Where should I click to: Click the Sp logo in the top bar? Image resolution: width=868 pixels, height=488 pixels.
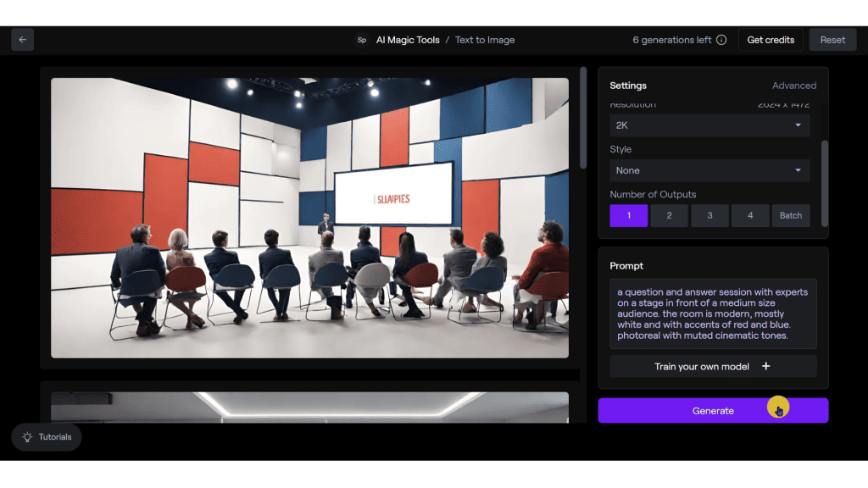(361, 39)
